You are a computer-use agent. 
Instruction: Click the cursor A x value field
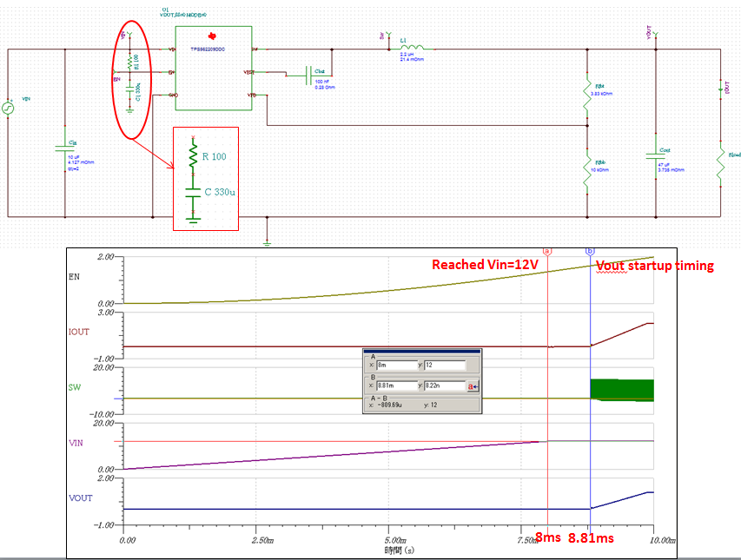point(397,365)
